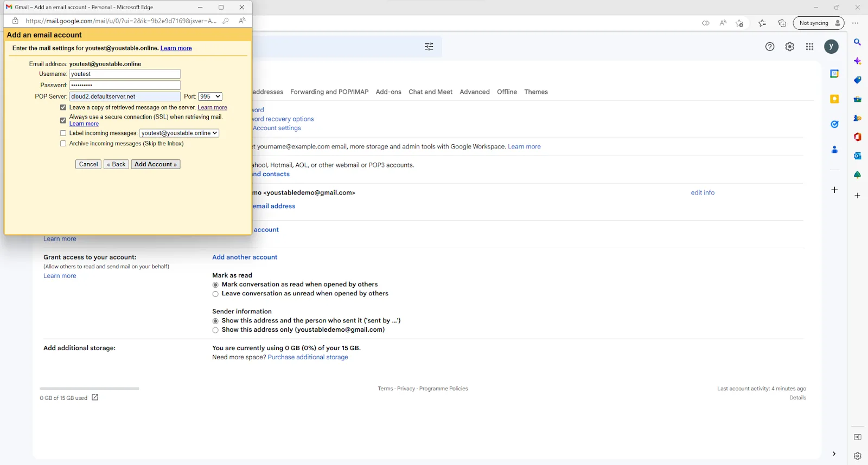Open Gmail Support help icon

tap(770, 47)
